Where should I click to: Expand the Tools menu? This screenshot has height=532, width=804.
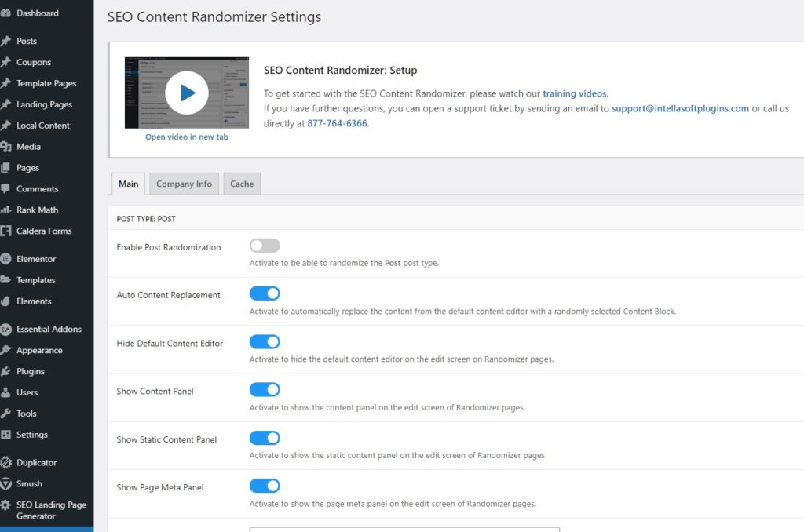coord(27,414)
